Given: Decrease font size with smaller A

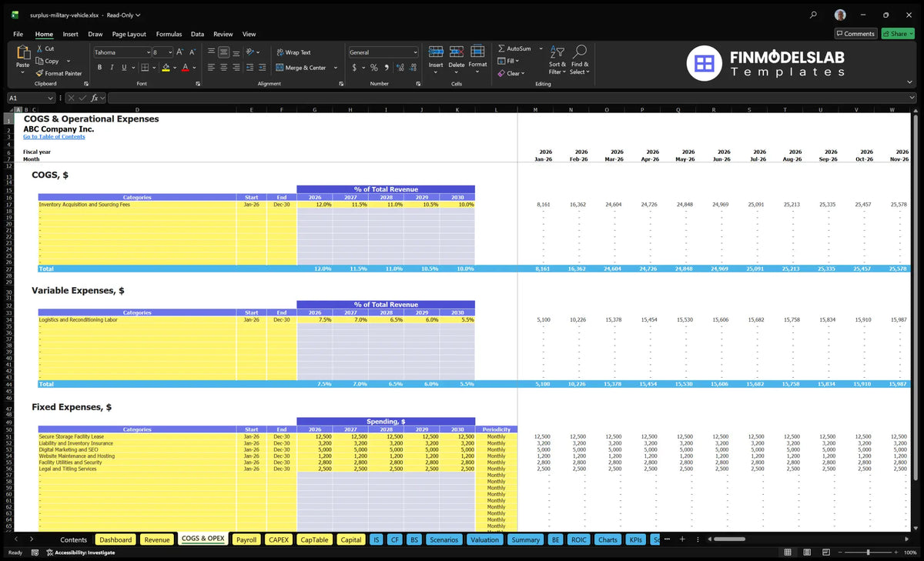Looking at the screenshot, I should pyautogui.click(x=192, y=52).
